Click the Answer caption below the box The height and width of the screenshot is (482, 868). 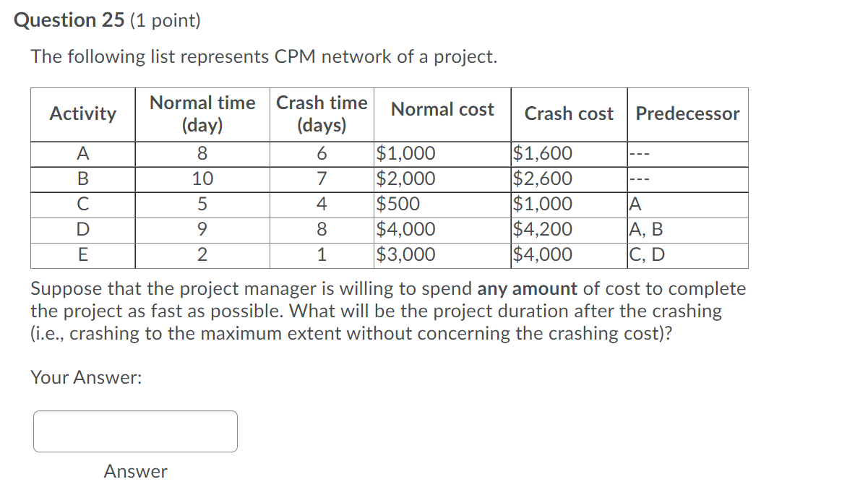coord(134,471)
